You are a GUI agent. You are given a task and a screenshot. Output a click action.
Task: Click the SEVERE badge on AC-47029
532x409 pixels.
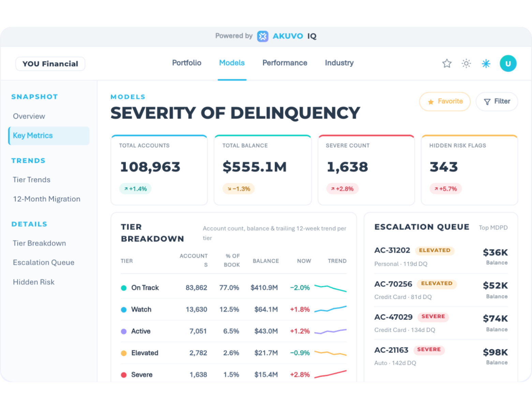click(x=433, y=317)
